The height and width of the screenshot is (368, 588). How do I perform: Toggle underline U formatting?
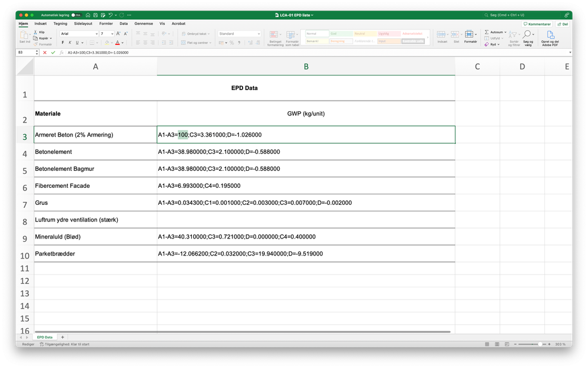[x=77, y=43]
